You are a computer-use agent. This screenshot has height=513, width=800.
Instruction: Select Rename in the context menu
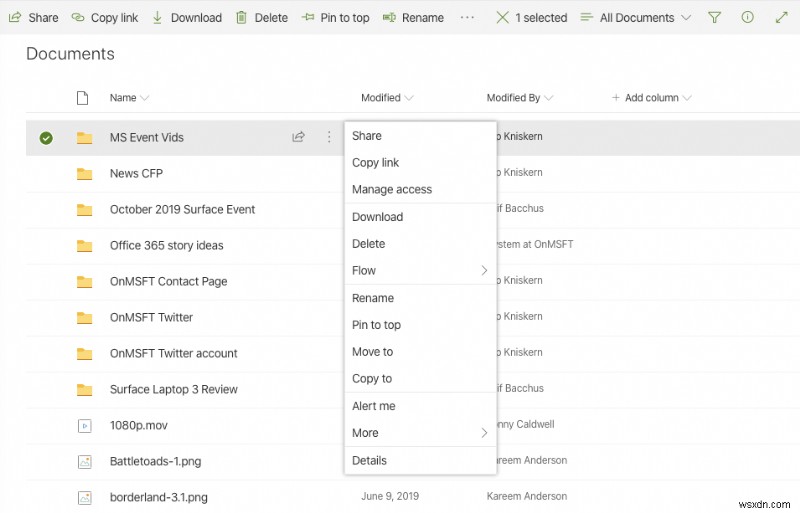coord(420,298)
